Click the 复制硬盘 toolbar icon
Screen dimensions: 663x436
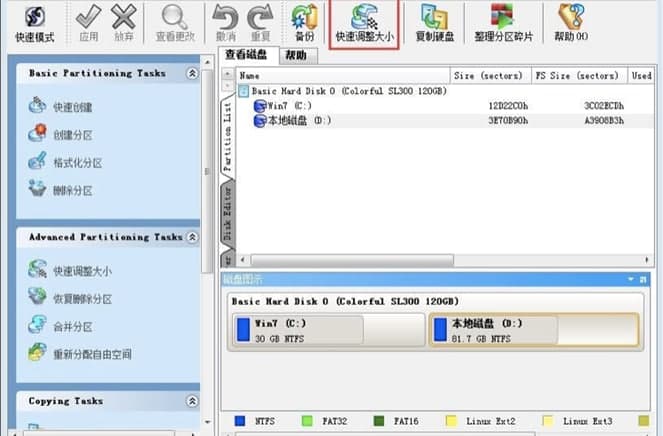435,17
